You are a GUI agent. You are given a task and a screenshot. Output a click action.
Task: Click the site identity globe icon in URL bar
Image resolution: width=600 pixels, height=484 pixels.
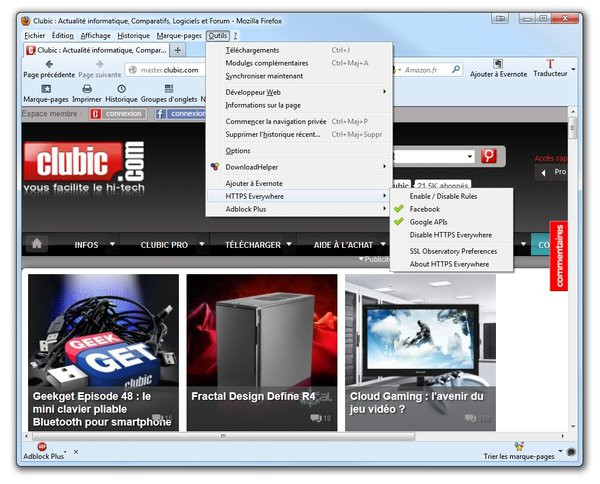[x=133, y=70]
